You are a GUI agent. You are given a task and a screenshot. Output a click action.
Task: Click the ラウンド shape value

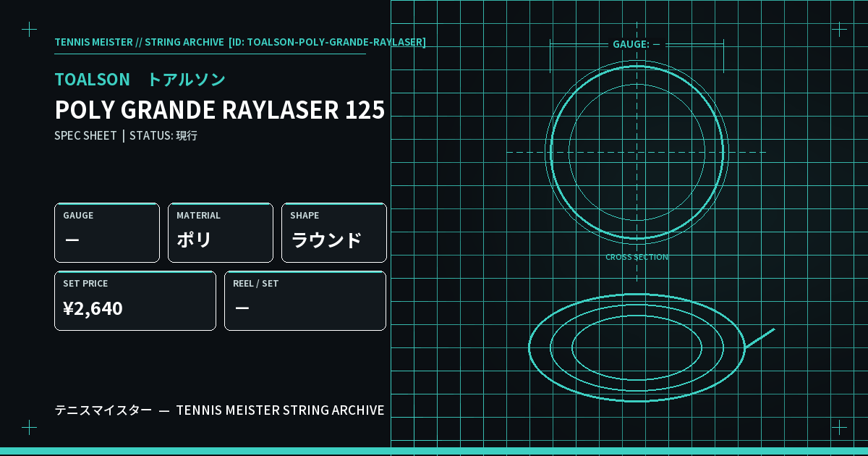[326, 240]
